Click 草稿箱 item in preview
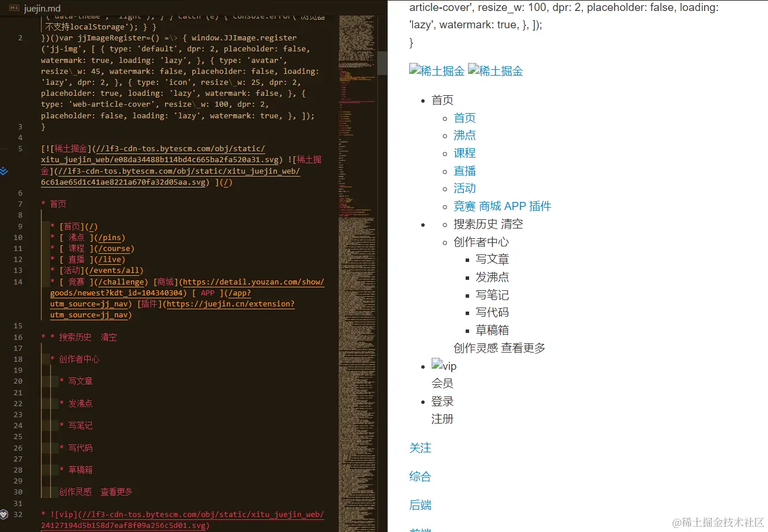 [x=492, y=330]
